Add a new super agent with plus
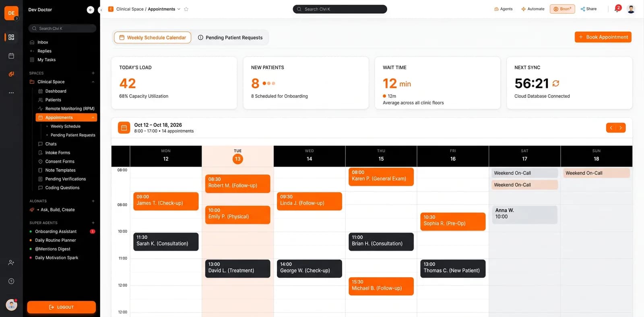 coord(93,223)
